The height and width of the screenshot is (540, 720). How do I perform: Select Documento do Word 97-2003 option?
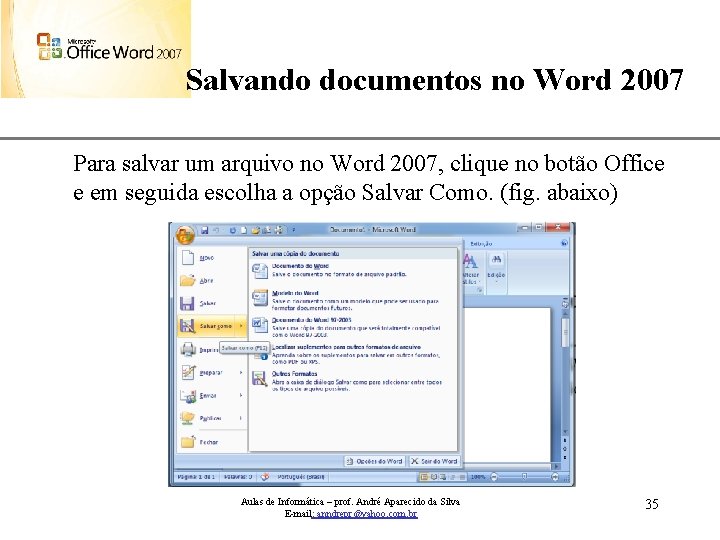(353, 327)
